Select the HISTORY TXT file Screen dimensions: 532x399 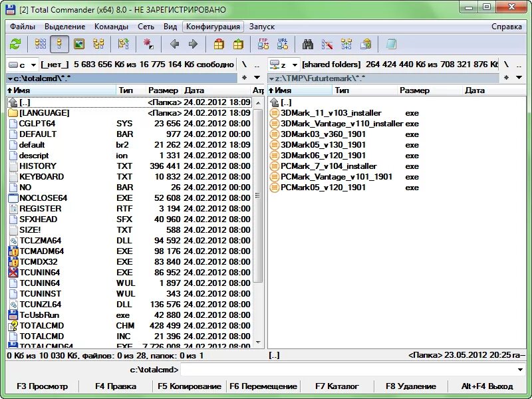tap(130, 166)
